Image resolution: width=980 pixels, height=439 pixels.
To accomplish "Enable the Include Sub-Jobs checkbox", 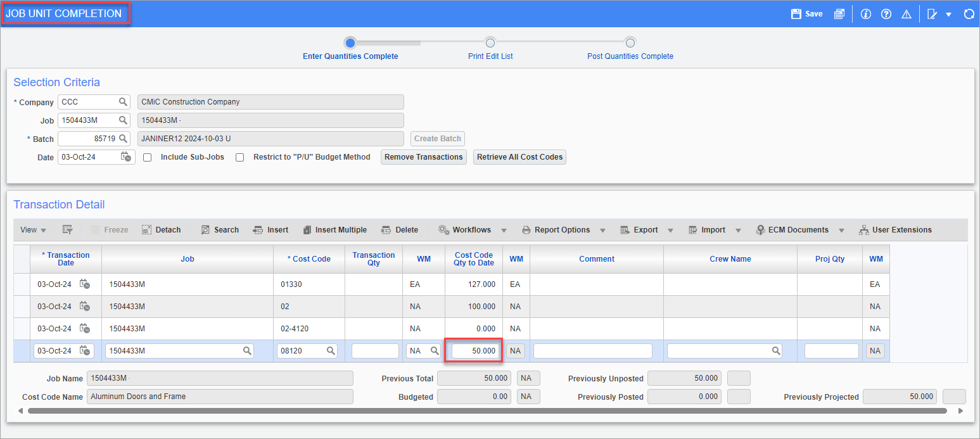I will click(x=148, y=157).
